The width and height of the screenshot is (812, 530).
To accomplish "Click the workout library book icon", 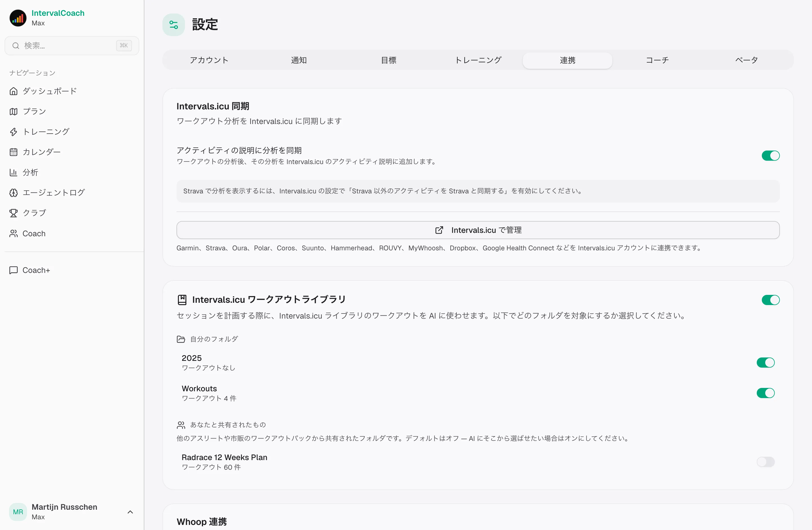I will tap(182, 300).
